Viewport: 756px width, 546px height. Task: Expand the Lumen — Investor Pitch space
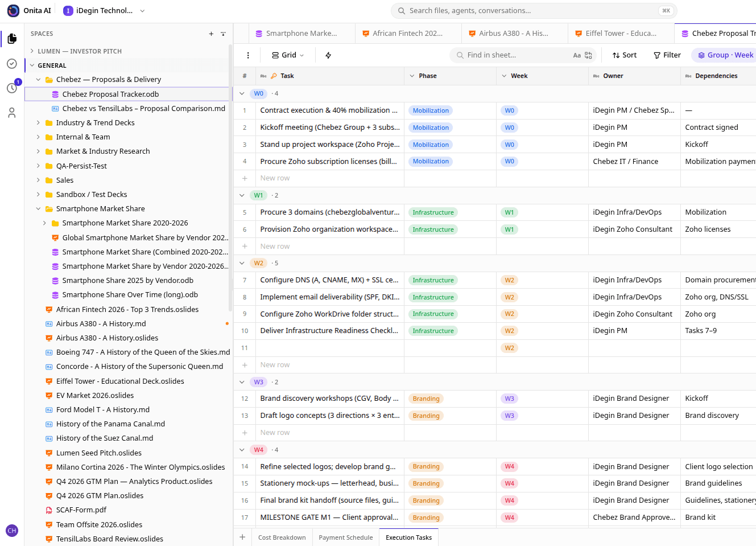(x=32, y=51)
